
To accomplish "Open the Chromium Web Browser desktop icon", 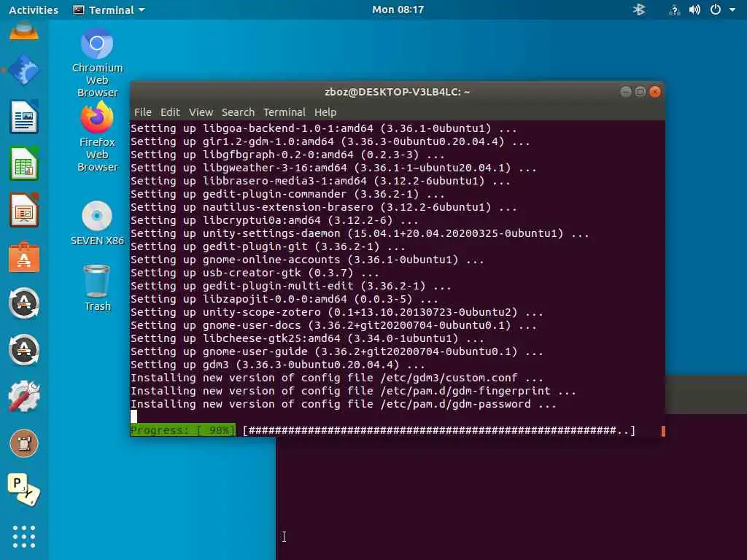I will click(x=97, y=62).
